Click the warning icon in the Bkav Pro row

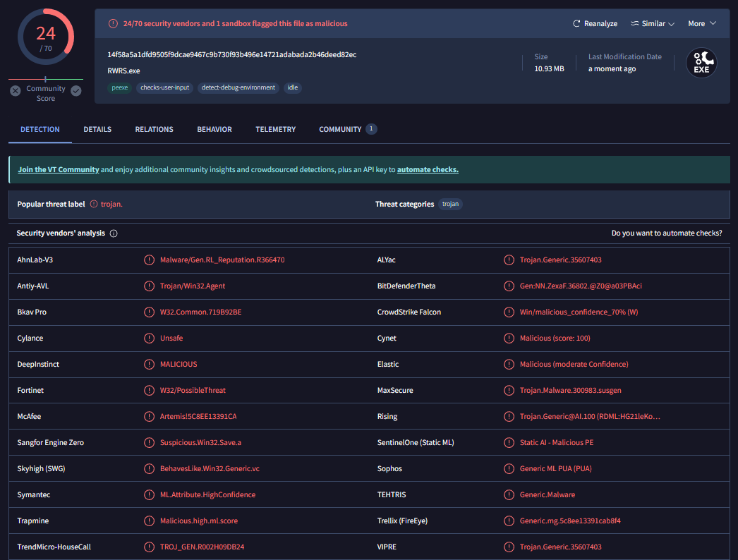tap(149, 312)
